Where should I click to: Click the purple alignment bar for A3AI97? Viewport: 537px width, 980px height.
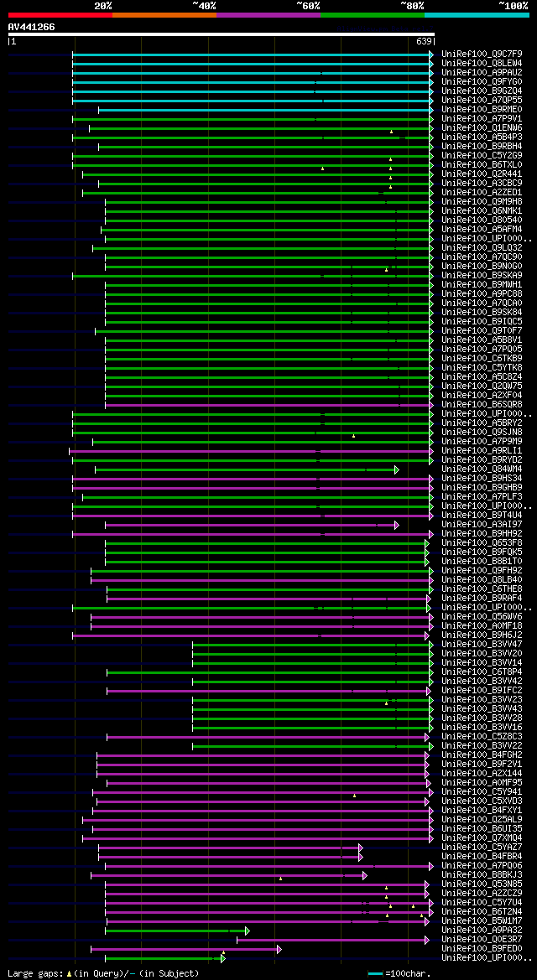pyautogui.click(x=252, y=525)
